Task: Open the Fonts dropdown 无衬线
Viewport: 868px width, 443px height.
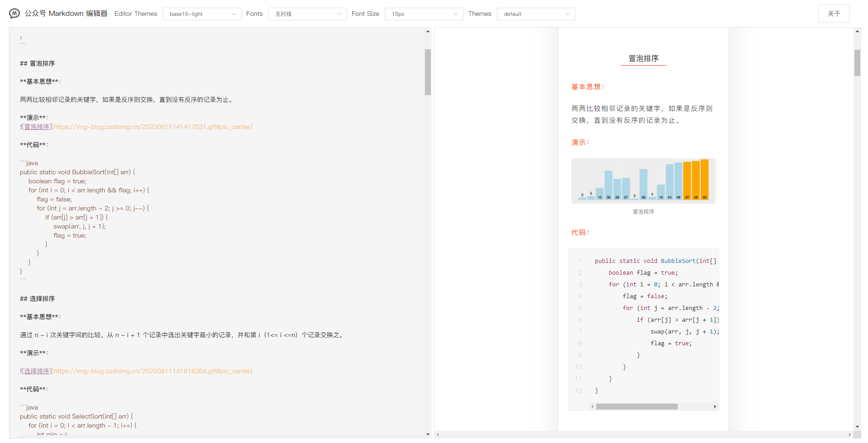Action: click(307, 14)
